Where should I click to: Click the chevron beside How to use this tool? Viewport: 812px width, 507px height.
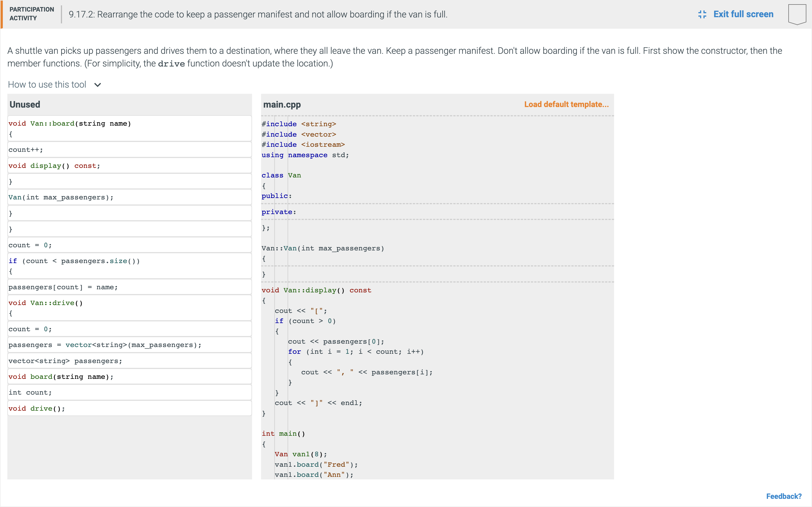tap(97, 85)
